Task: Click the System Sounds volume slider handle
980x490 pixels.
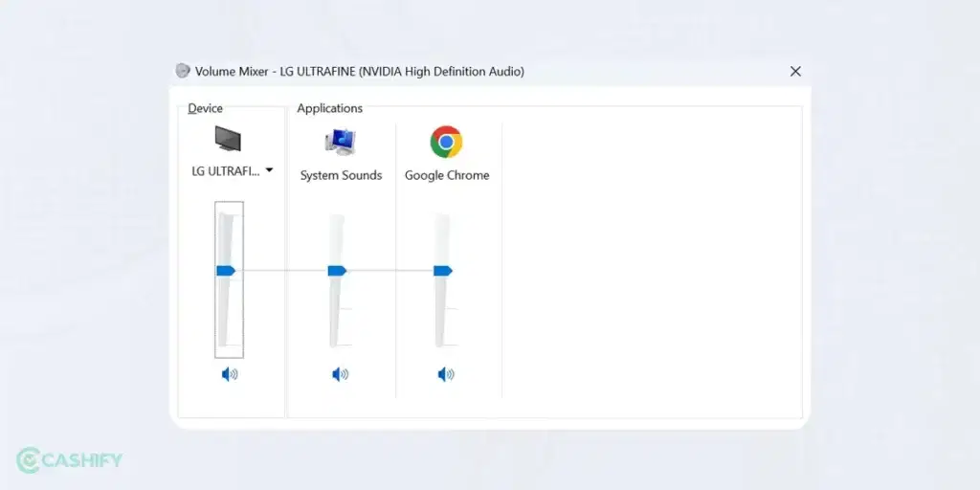Action: point(337,271)
